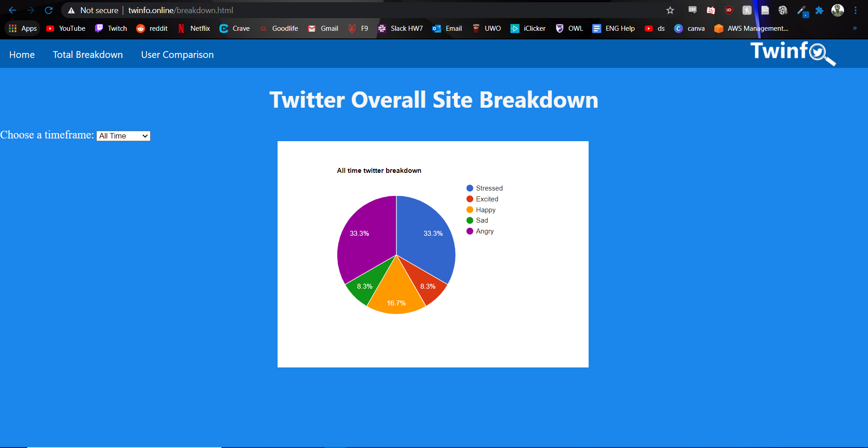Open the User Comparison nav item
Screen dimensions: 868x448
[x=177, y=55]
